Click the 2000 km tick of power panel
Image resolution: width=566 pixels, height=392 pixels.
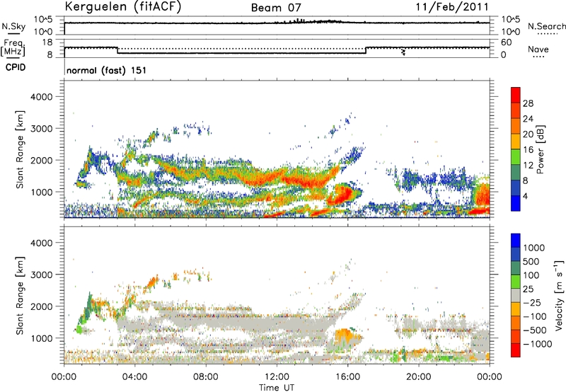[41, 160]
